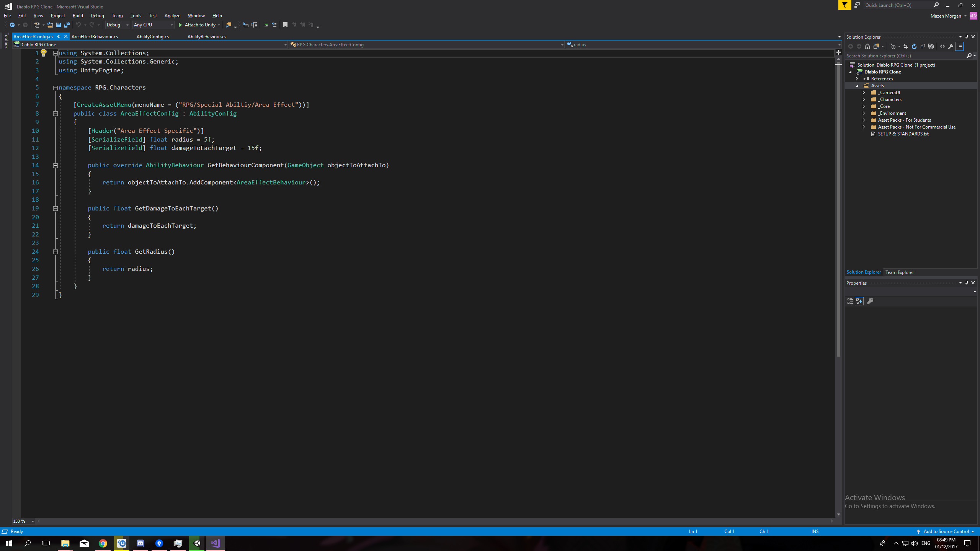Click Collapse All in Solution Explorer
The height and width of the screenshot is (551, 980).
pyautogui.click(x=923, y=46)
